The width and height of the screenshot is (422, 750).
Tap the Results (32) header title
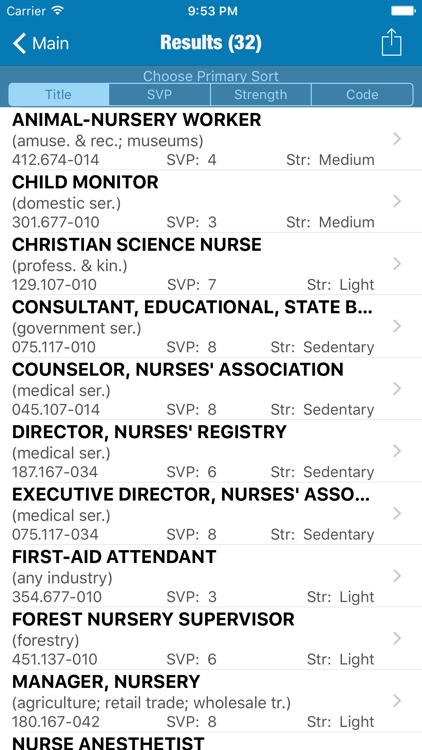[x=211, y=43]
